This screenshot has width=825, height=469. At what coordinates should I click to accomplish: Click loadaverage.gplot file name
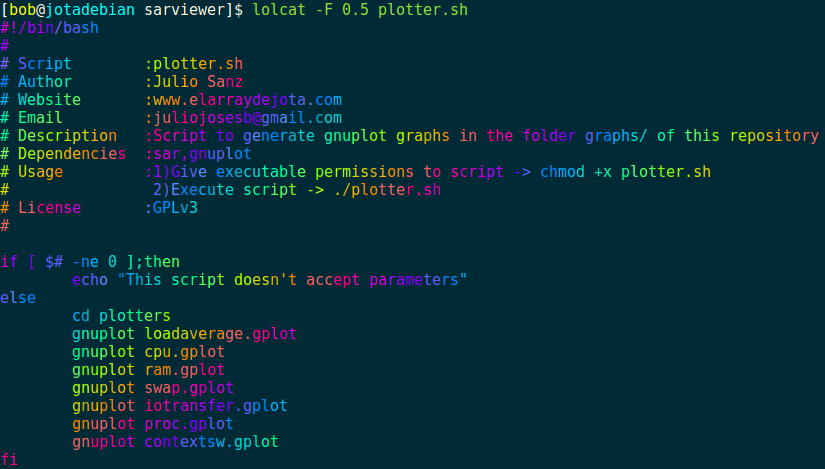click(x=220, y=334)
